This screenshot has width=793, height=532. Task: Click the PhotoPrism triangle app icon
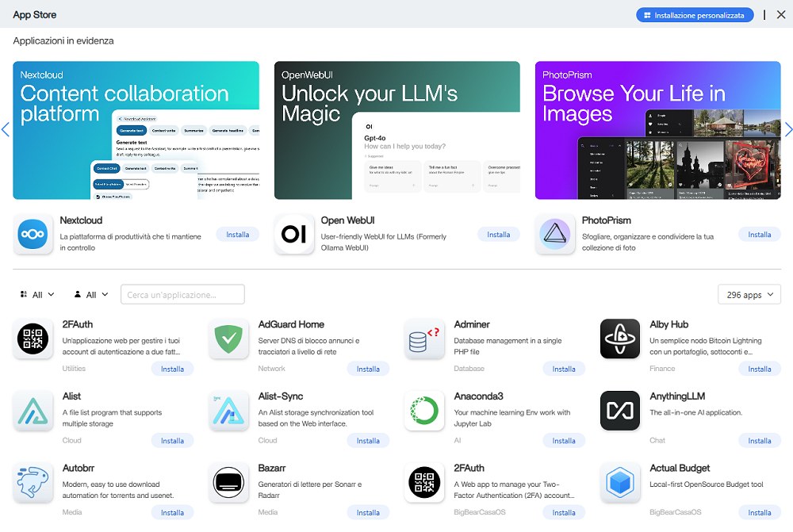(555, 234)
